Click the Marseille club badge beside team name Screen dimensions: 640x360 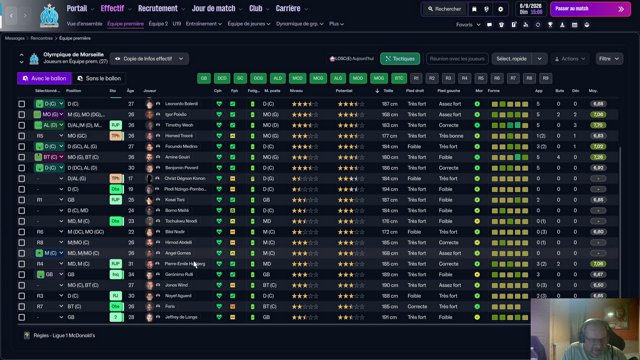click(34, 59)
